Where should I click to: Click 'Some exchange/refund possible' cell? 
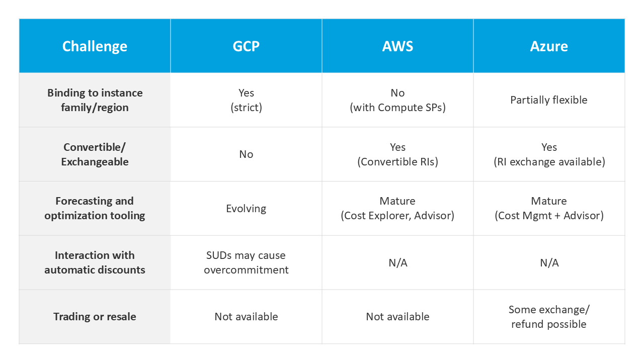(549, 317)
